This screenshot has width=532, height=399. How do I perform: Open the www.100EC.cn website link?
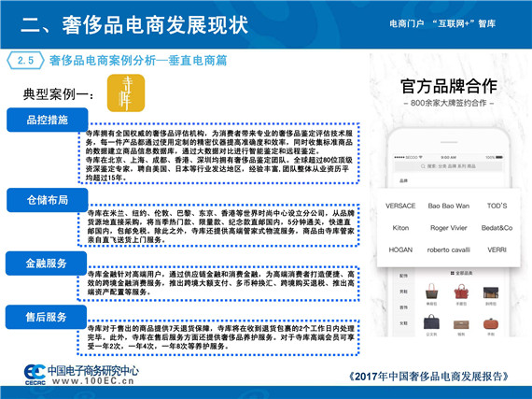coord(93,381)
